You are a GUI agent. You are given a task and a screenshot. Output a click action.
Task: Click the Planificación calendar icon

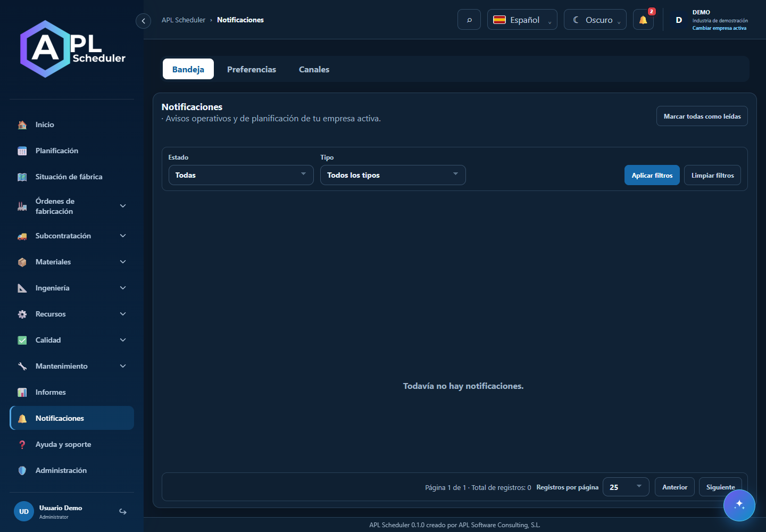[22, 151]
